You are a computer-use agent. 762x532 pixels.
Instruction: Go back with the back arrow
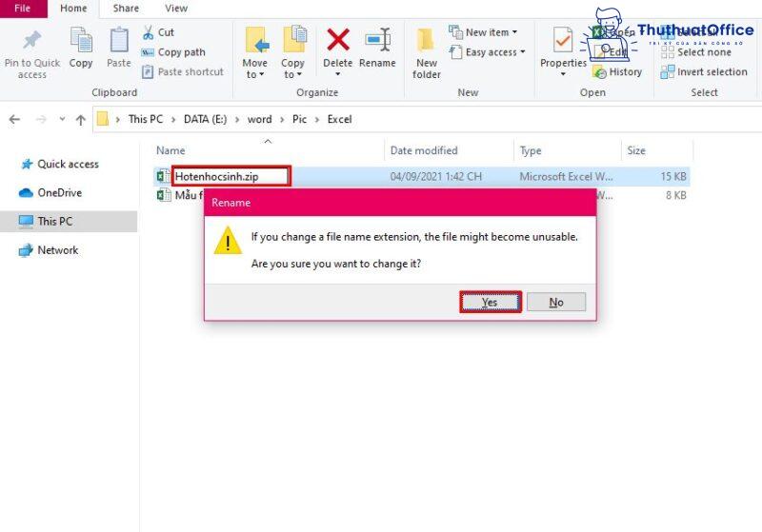click(14, 119)
